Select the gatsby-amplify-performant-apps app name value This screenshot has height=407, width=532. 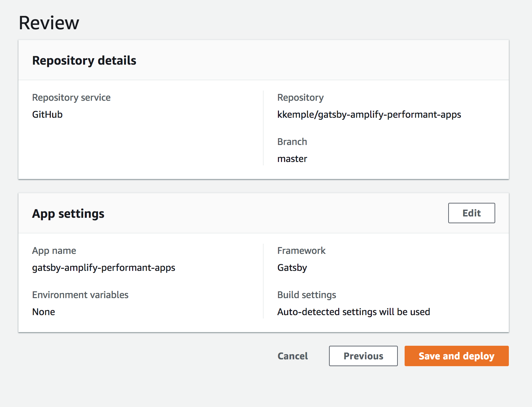(104, 268)
